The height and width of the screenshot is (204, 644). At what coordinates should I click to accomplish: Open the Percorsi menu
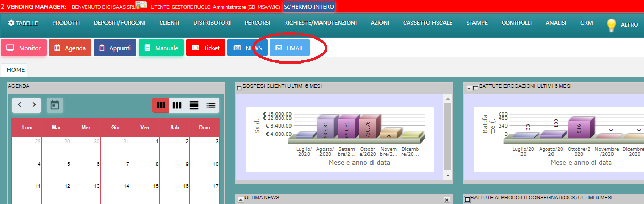coord(257,23)
